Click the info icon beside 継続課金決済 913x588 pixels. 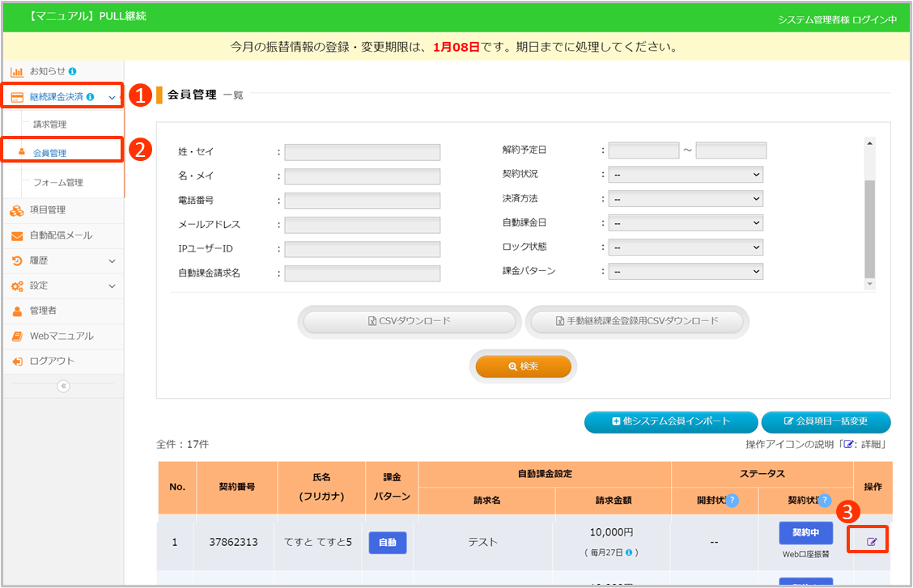(x=90, y=97)
